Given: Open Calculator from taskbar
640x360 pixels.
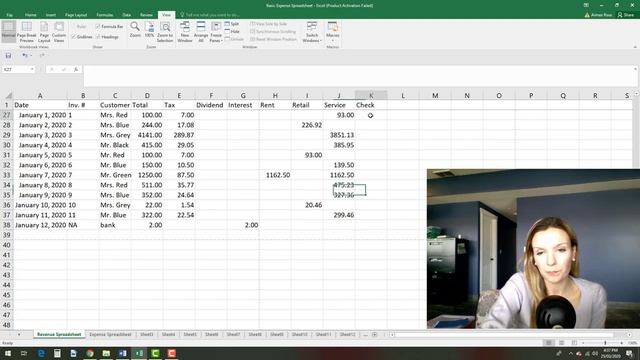Looking at the screenshot, I should tap(57, 353).
